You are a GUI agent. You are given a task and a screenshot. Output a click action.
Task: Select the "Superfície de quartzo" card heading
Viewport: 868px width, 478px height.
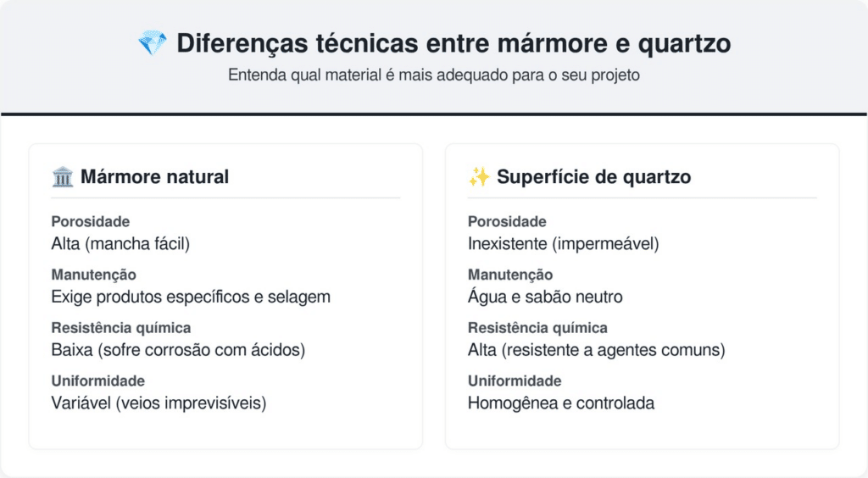[593, 177]
